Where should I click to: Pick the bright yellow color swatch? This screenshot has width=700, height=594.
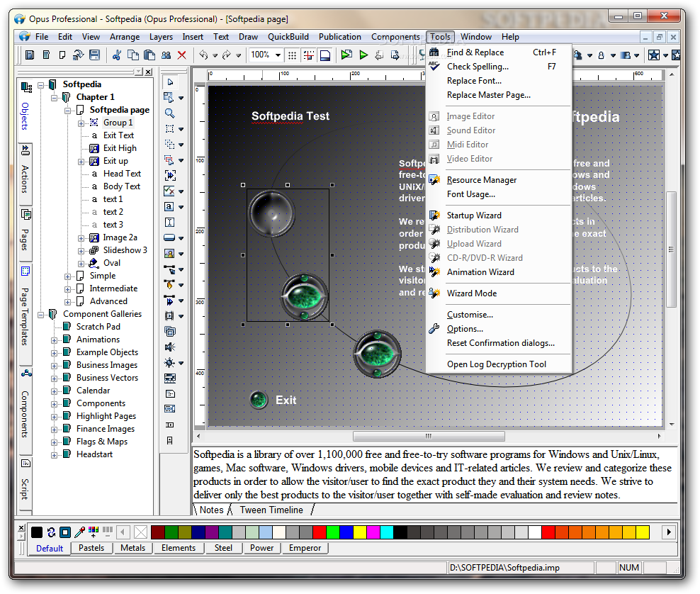point(360,532)
